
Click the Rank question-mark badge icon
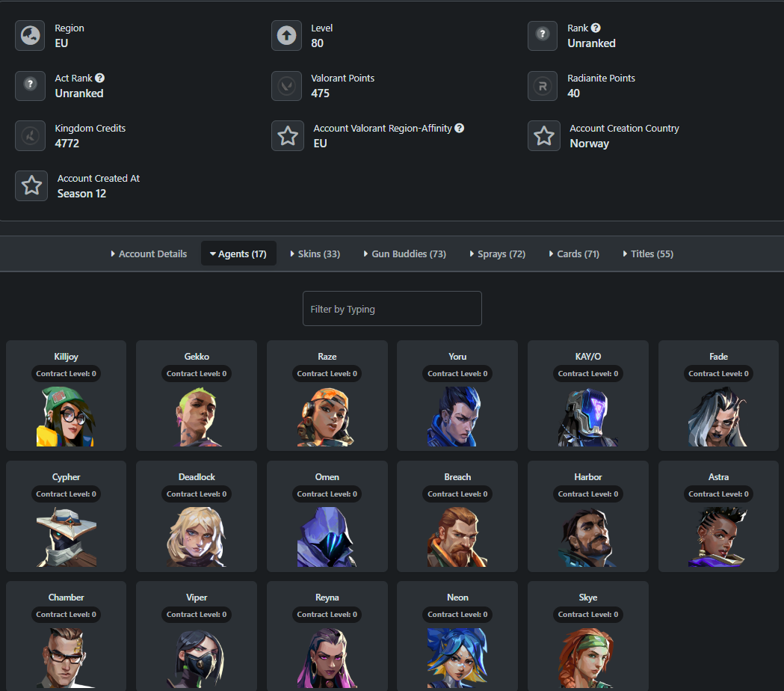coord(543,36)
